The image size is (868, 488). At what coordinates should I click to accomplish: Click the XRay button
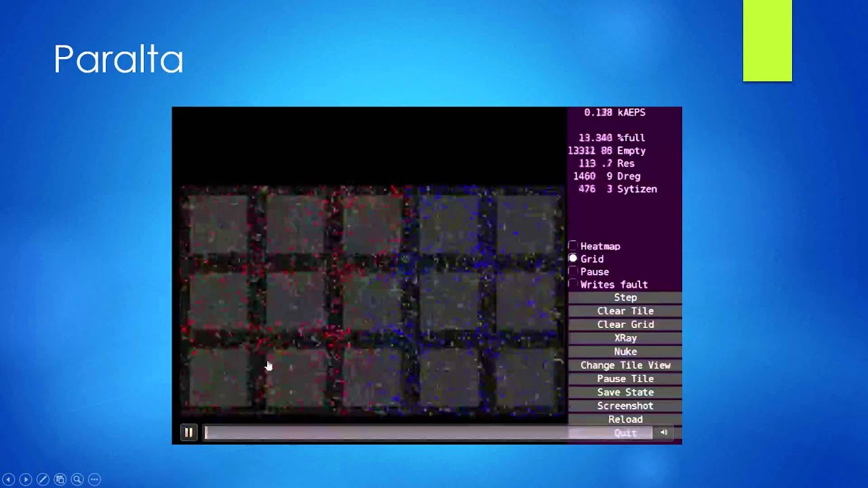click(625, 338)
